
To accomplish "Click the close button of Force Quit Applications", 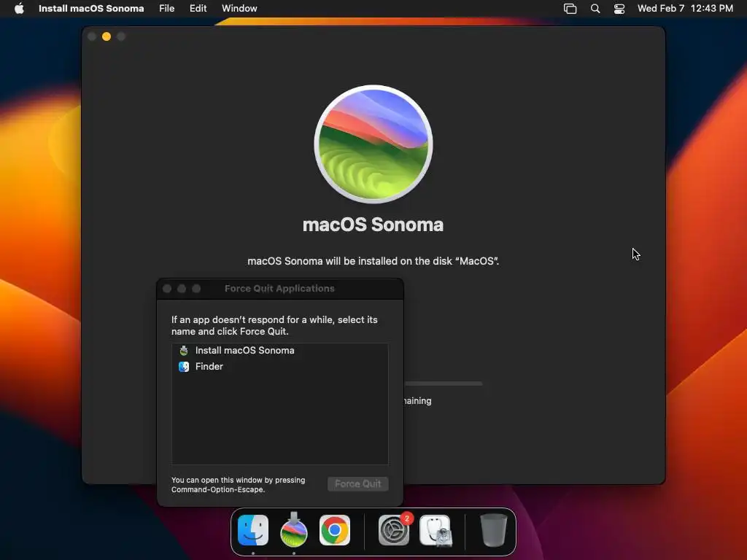I will [167, 289].
